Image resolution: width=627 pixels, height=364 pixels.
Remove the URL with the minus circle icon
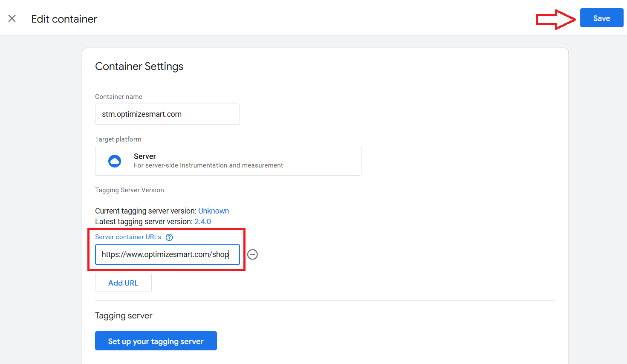[x=252, y=254]
